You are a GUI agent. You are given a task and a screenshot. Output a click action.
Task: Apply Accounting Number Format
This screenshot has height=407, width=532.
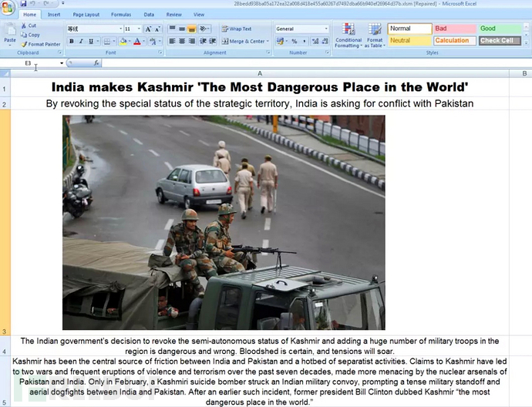pos(280,41)
